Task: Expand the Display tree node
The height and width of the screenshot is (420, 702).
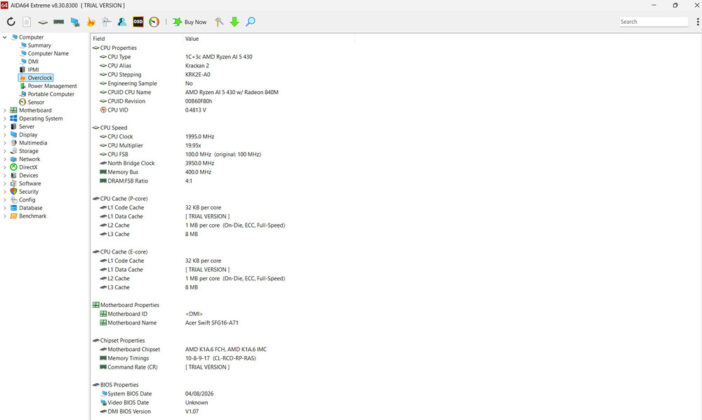Action: (5, 135)
